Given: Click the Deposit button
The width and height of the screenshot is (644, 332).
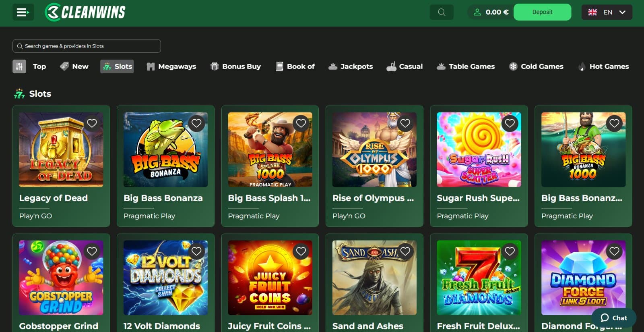Looking at the screenshot, I should (542, 12).
